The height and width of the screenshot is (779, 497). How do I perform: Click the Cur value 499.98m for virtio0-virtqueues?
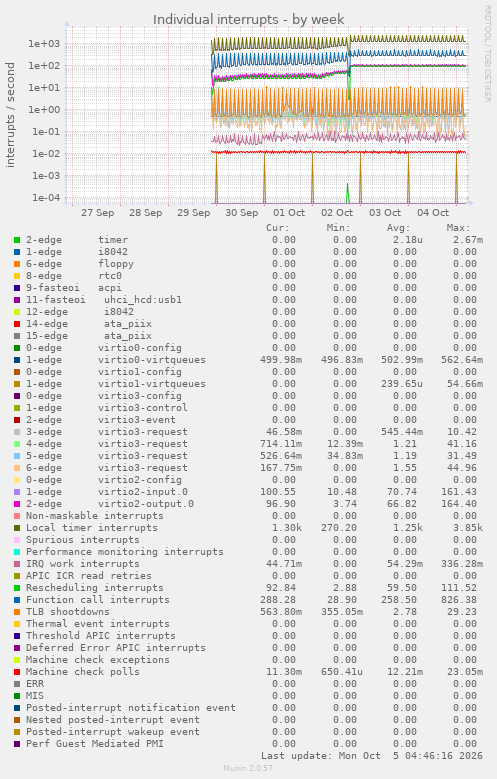click(281, 360)
